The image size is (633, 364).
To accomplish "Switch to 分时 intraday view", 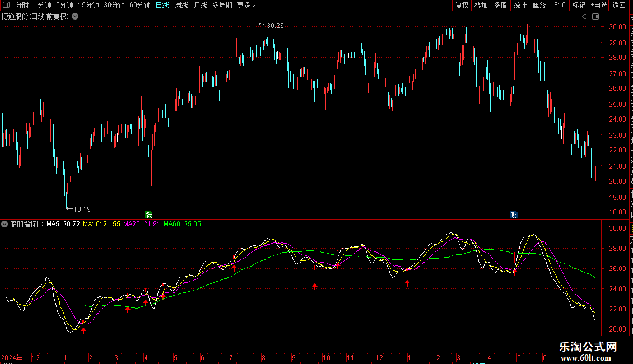I will (22, 5).
